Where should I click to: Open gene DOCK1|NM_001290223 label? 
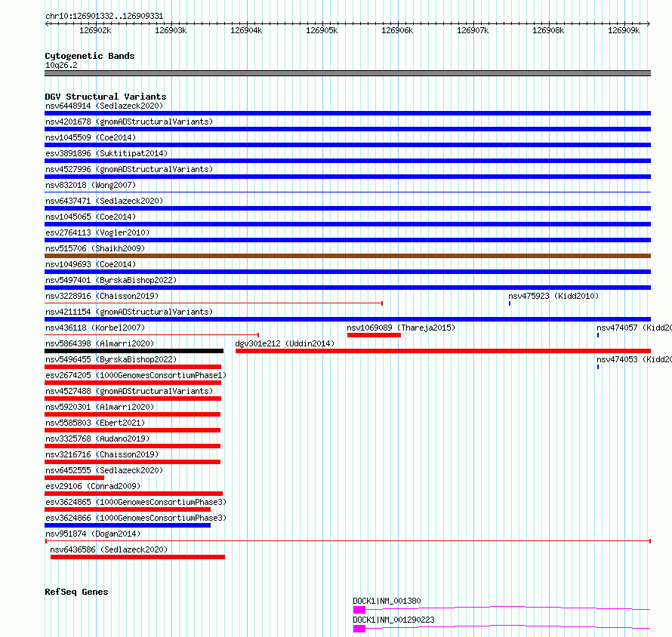point(393,620)
